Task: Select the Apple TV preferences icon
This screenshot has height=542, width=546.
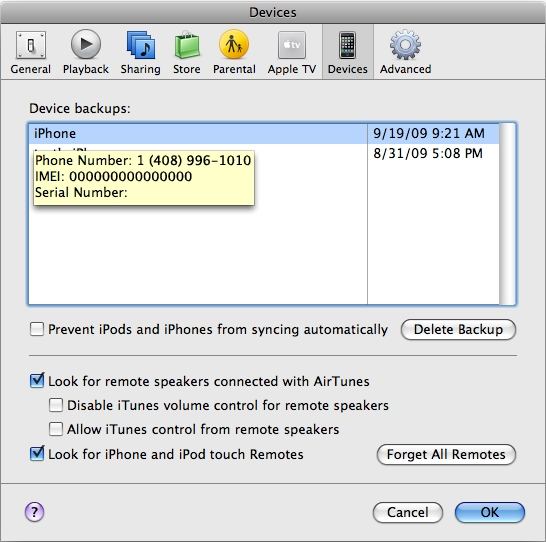Action: [292, 45]
